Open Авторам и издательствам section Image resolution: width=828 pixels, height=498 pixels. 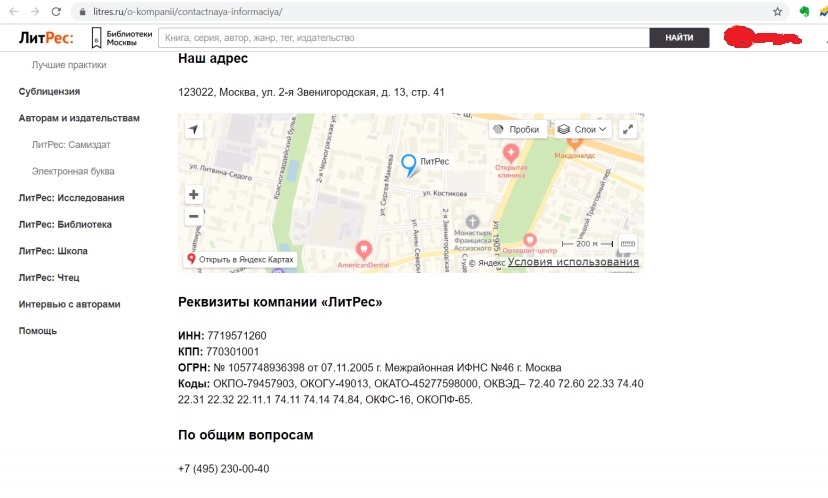[x=79, y=118]
